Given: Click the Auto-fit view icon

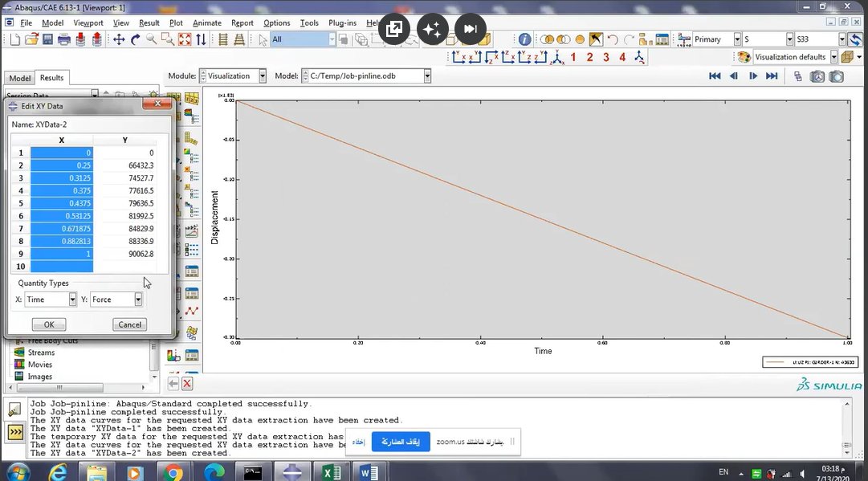Looking at the screenshot, I should [x=185, y=39].
